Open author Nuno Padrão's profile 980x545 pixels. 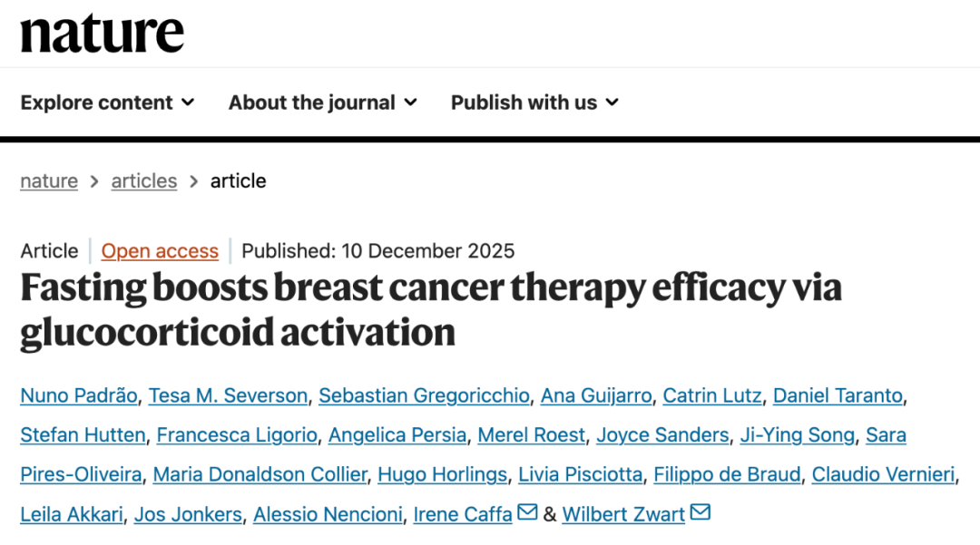79,395
